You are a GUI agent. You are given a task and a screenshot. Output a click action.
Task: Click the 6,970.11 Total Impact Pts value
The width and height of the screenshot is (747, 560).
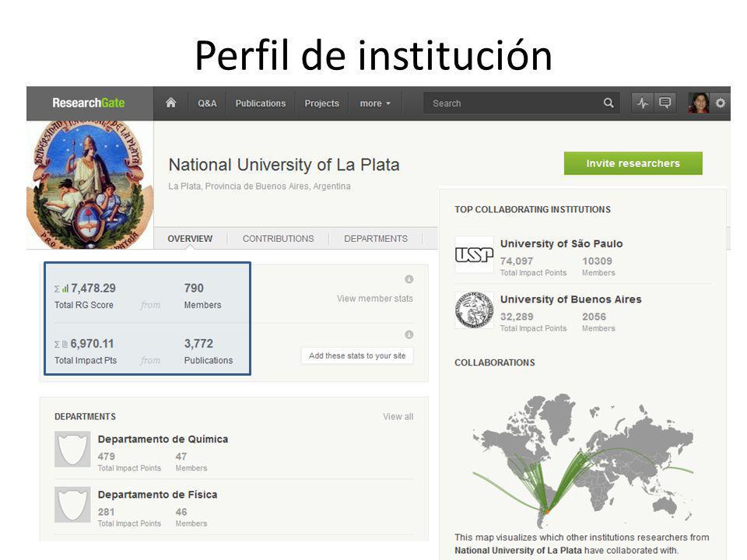pos(92,344)
